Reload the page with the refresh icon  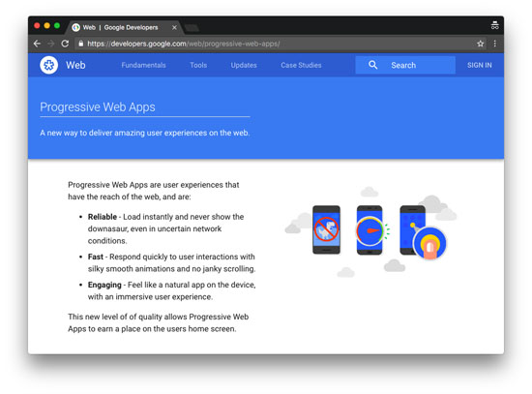tap(65, 44)
